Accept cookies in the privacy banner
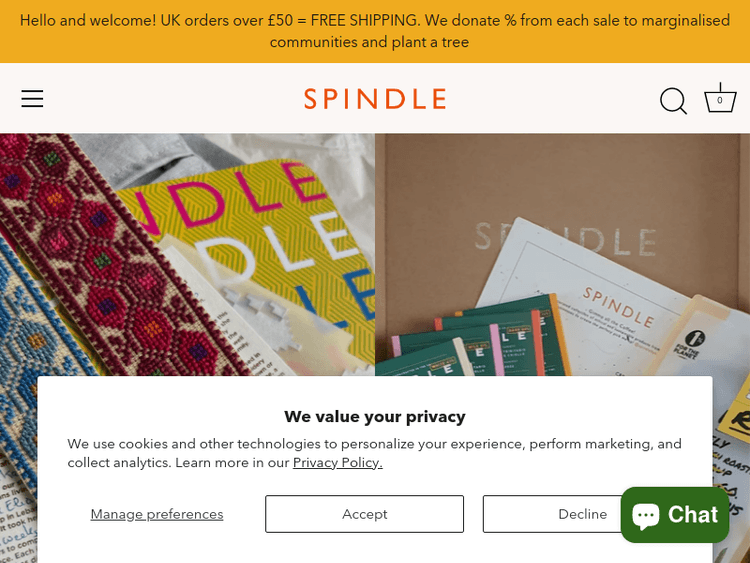 pos(364,514)
